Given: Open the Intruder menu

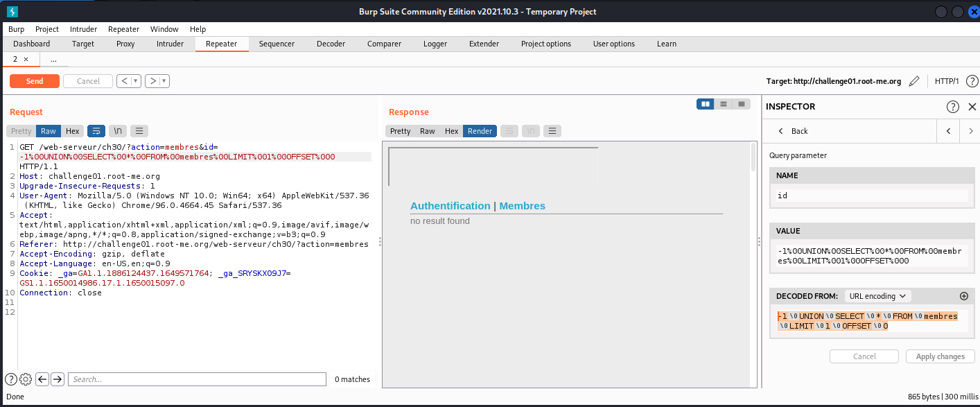Looking at the screenshot, I should coord(84,29).
